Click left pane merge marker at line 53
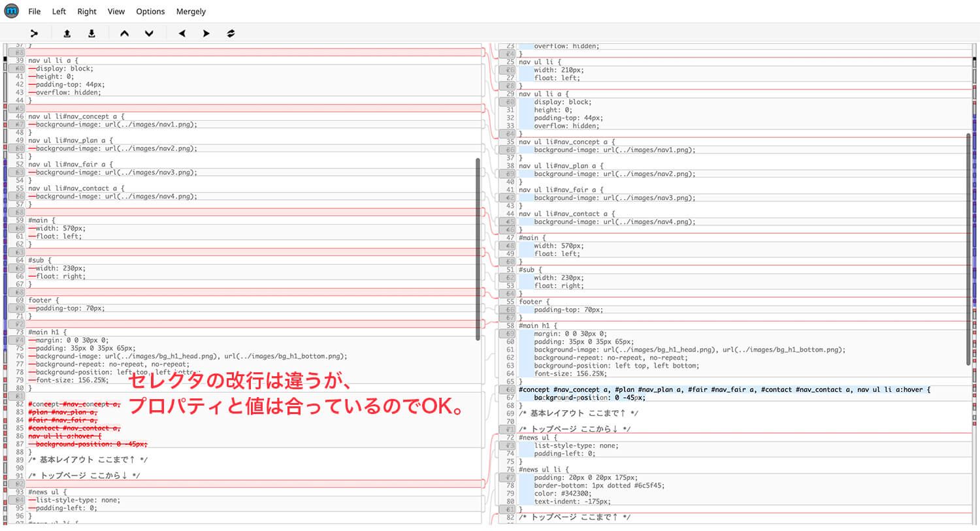980x531 pixels. pos(18,172)
